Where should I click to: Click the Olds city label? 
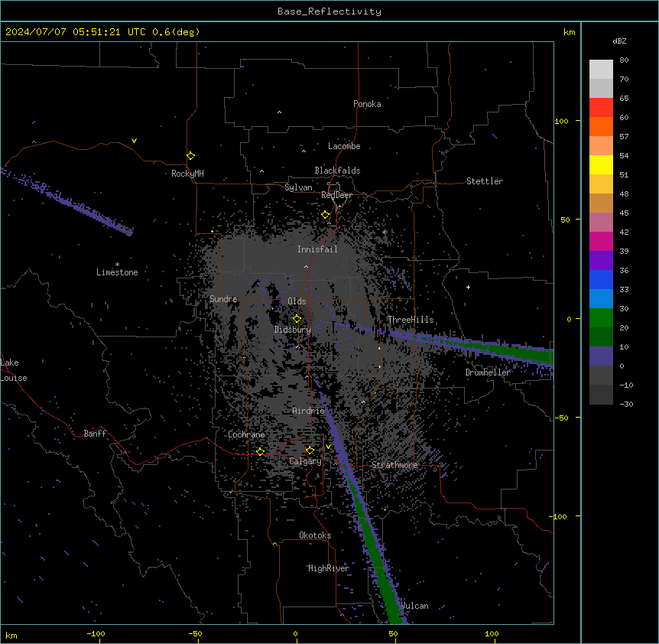coord(297,301)
